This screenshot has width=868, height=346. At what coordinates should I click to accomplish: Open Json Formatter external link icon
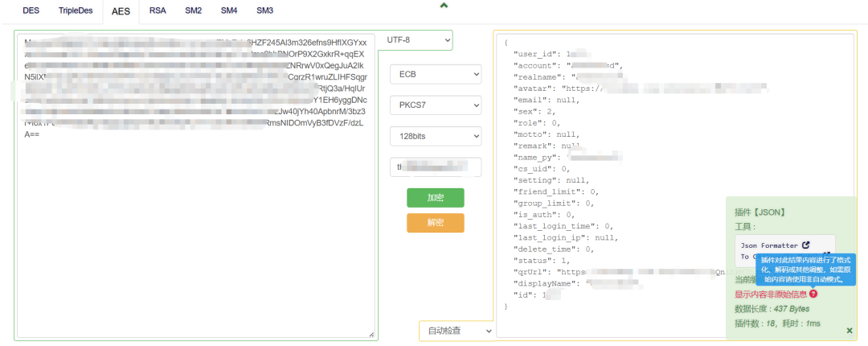[806, 245]
